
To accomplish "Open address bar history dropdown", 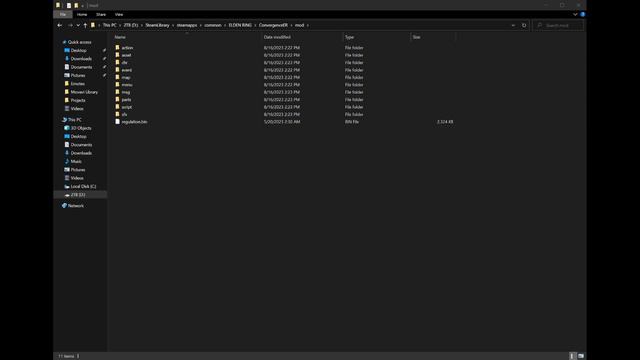I will (513, 25).
